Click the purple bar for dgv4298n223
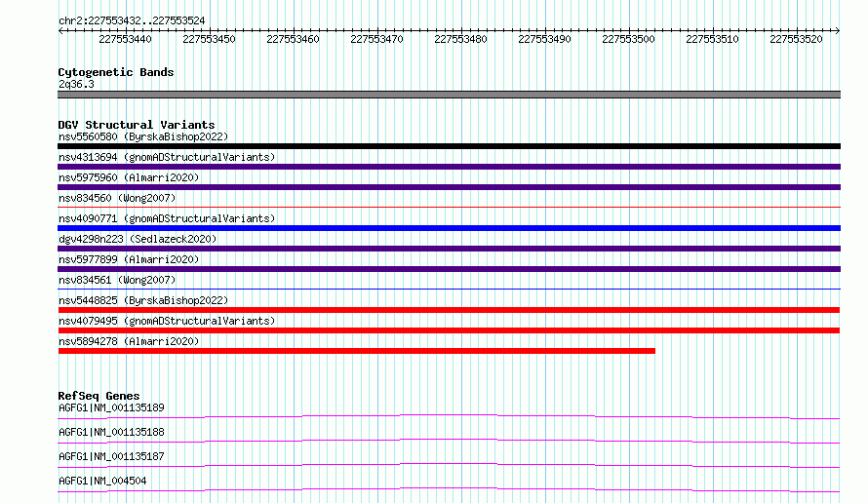This screenshot has width=868, height=503. click(x=449, y=249)
